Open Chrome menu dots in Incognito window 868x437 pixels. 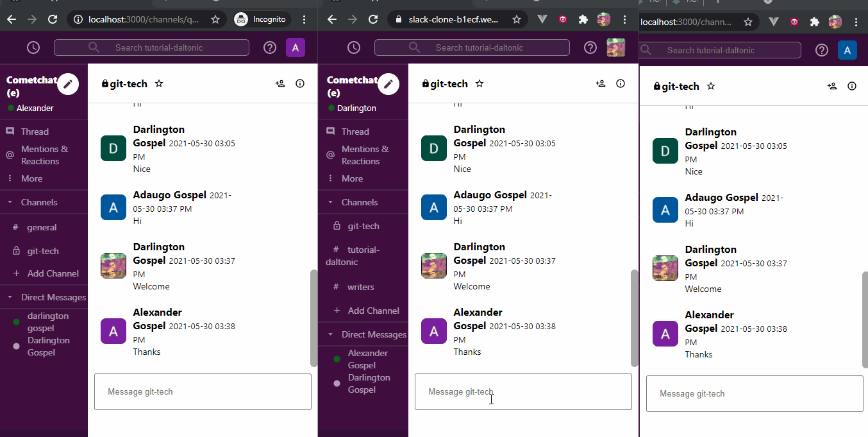tap(304, 19)
